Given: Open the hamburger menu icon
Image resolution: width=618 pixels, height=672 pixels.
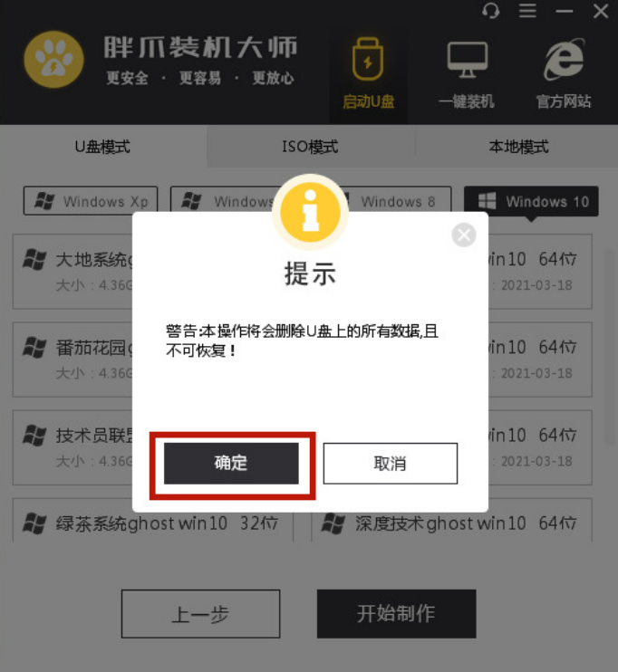Looking at the screenshot, I should (527, 11).
